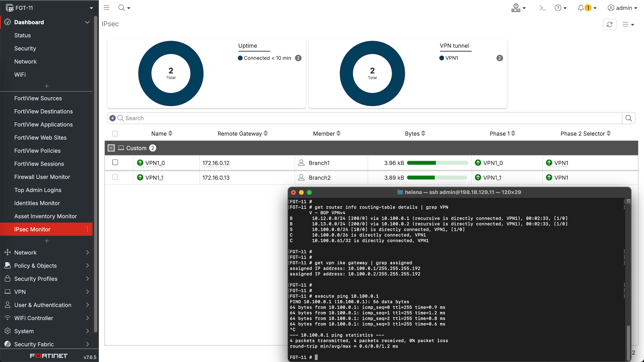Click the notifications bell icon

[581, 8]
